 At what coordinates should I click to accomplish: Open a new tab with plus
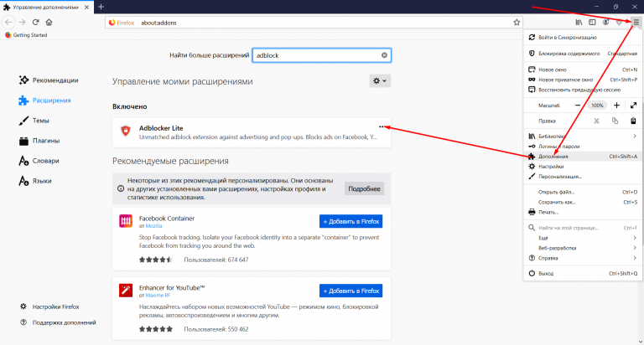[x=101, y=7]
